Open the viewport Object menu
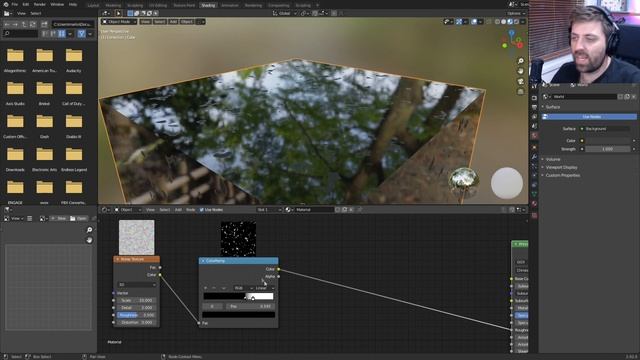Viewport: 640px width, 360px height. [187, 22]
